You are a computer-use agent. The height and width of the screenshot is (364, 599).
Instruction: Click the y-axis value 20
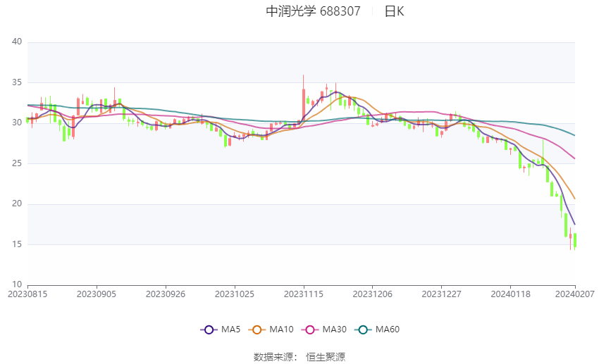[17, 203]
